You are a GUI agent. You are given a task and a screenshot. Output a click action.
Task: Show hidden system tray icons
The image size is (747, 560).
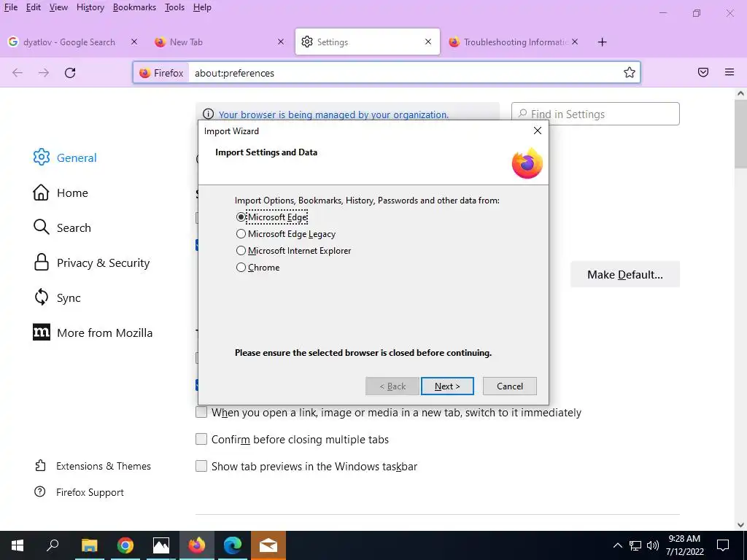click(x=617, y=545)
